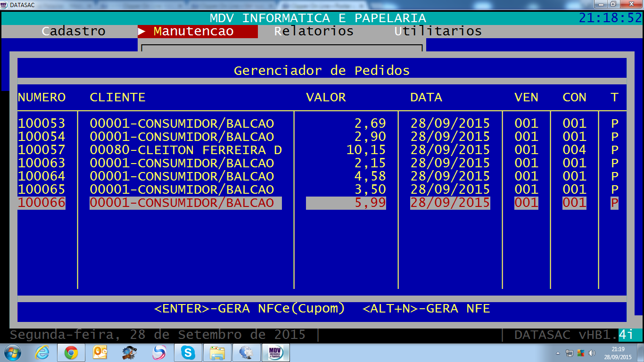This screenshot has width=644, height=362.
Task: Click the VALOR column header
Action: click(x=326, y=98)
